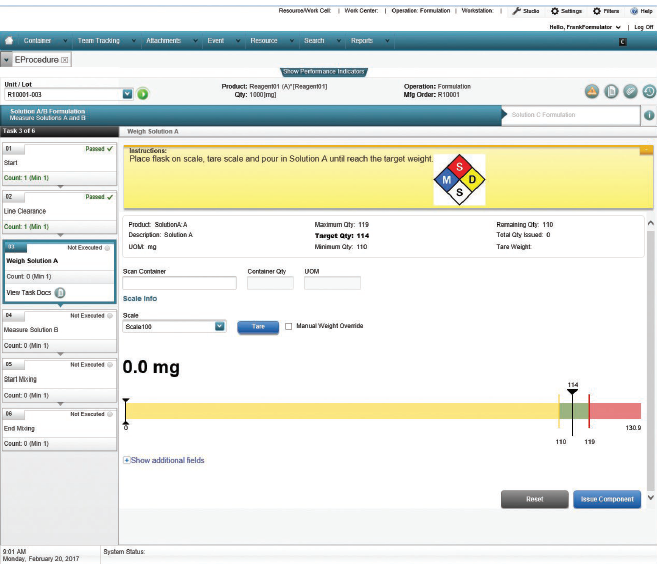The height and width of the screenshot is (564, 657).
Task: Open Settings gear in top bar
Action: [566, 11]
